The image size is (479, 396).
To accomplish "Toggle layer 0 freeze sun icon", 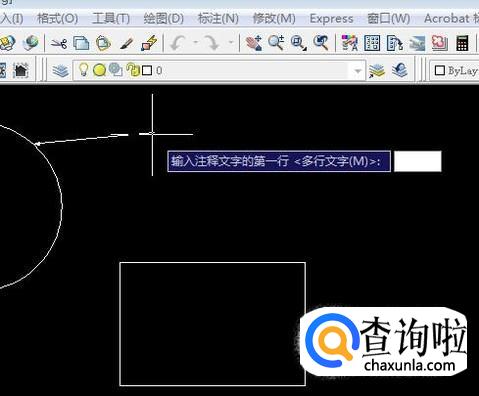I will tap(99, 70).
